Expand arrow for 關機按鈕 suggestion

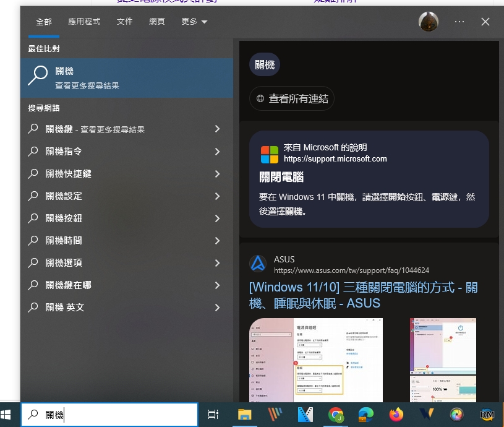(x=217, y=218)
